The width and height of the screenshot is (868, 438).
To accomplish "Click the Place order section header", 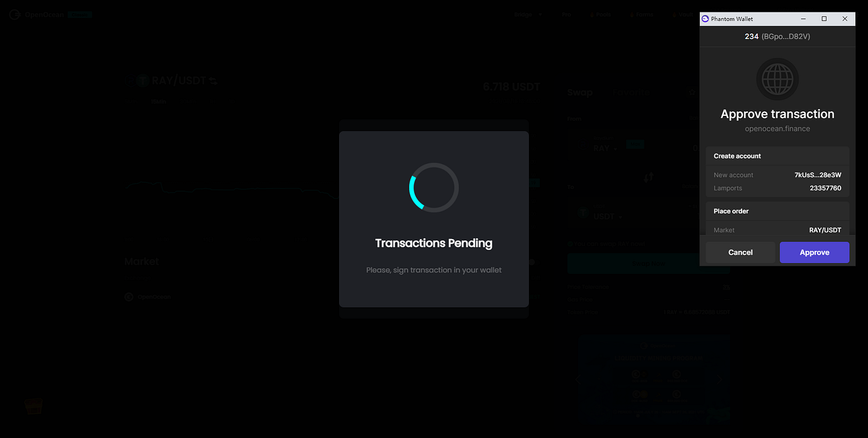I will [x=731, y=211].
